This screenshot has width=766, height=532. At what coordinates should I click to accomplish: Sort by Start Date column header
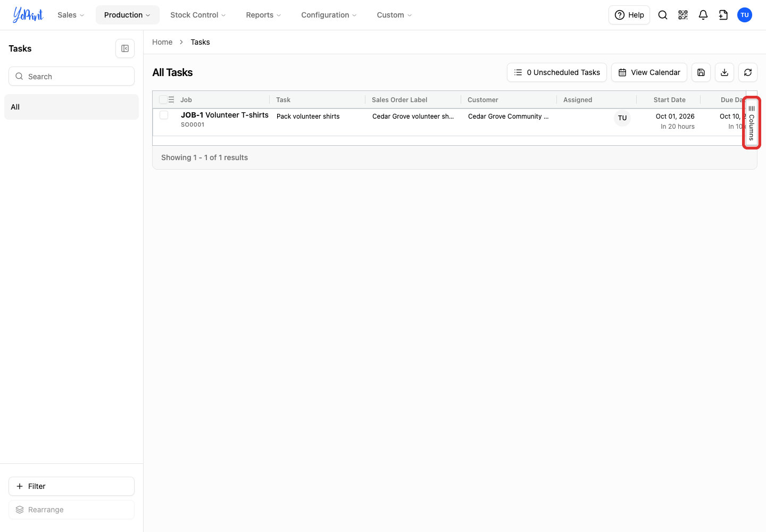[670, 99]
